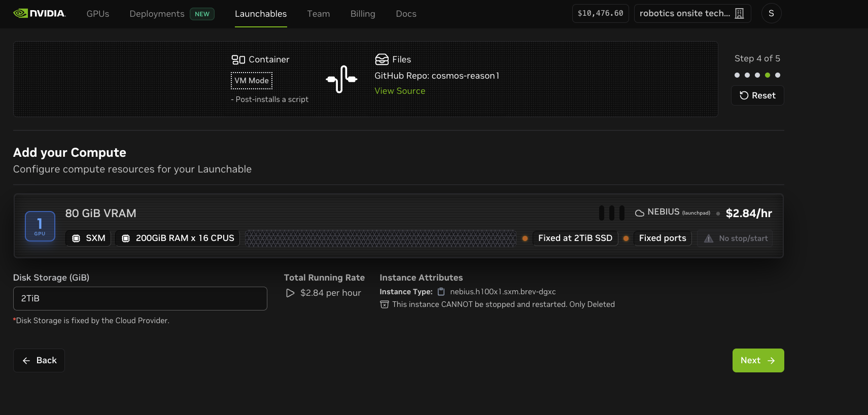The image size is (868, 415).
Task: Jump to step one dot
Action: click(x=737, y=75)
